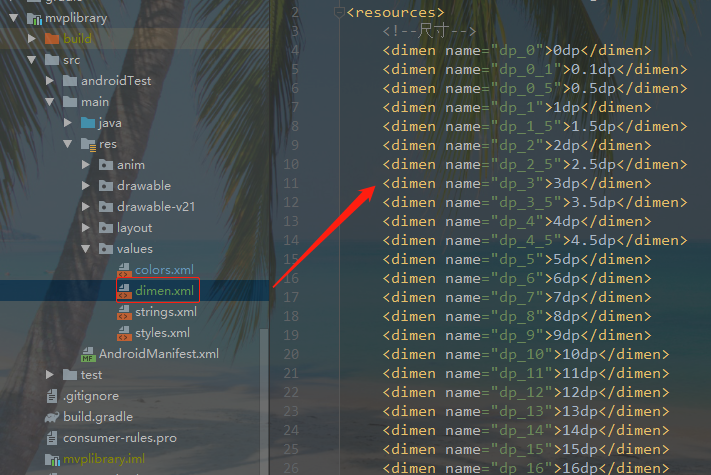Screen dimensions: 711x475
Task: Click the opening resources tag text
Action: point(395,12)
